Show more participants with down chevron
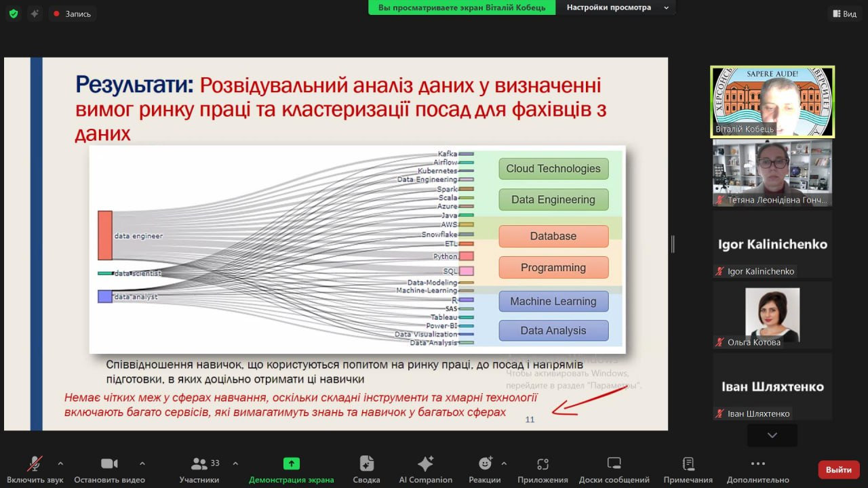Viewport: 868px width, 488px height. point(772,435)
